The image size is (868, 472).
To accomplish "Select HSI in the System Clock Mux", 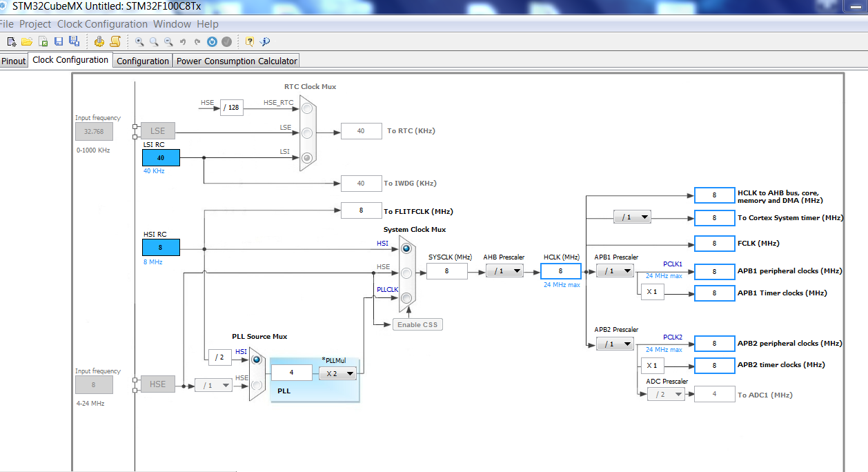I will pyautogui.click(x=406, y=248).
